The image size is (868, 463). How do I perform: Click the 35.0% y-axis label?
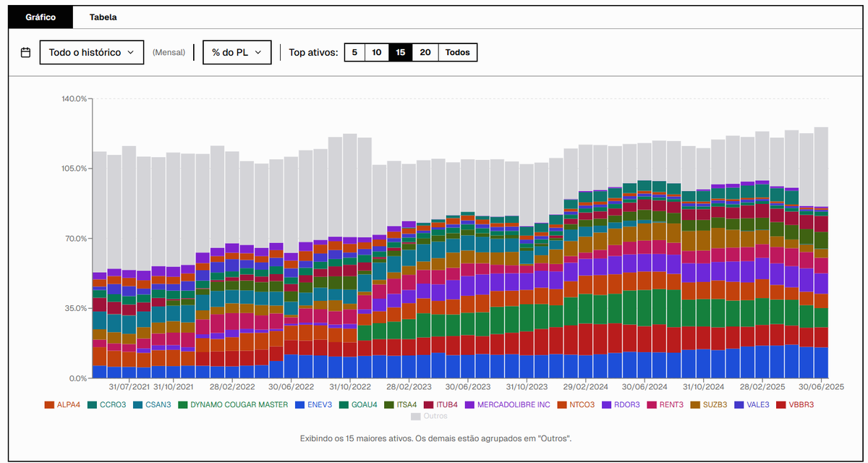[x=76, y=308]
